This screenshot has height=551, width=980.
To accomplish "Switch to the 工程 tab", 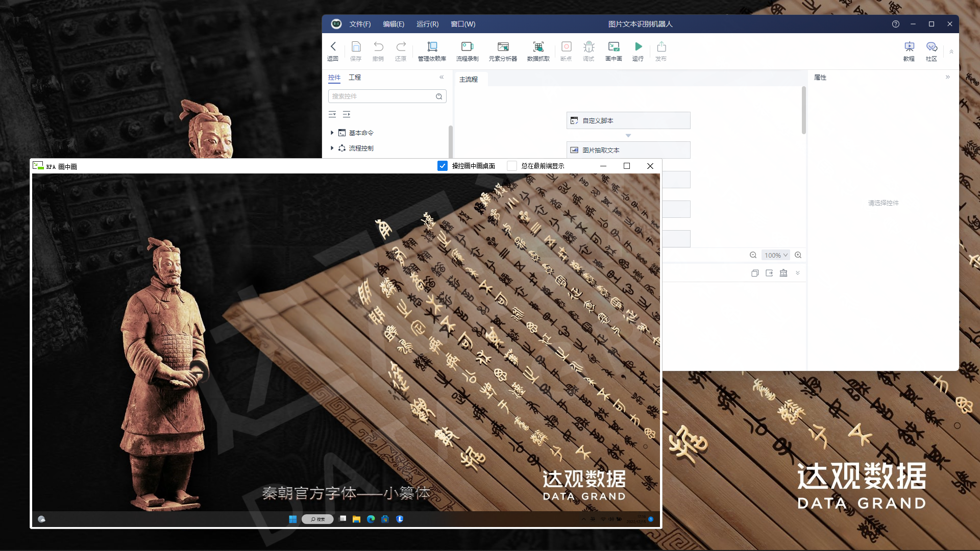I will click(355, 78).
